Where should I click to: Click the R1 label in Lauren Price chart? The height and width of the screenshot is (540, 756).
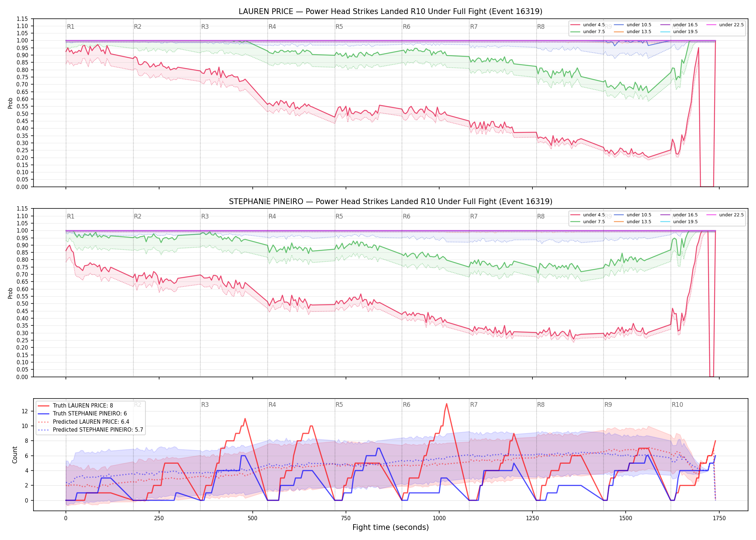tap(71, 27)
